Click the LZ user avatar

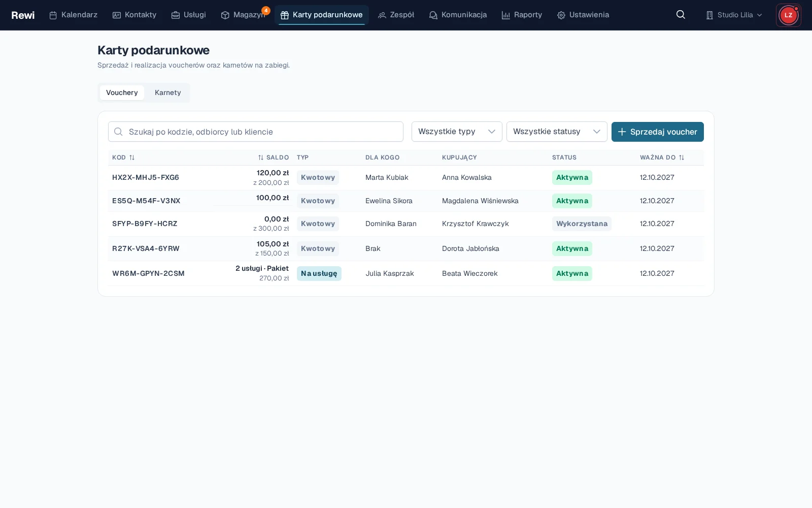788,15
